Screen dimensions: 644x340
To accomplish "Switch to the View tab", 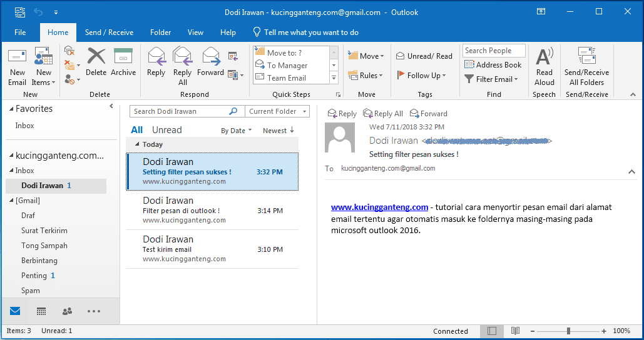I will pos(195,32).
